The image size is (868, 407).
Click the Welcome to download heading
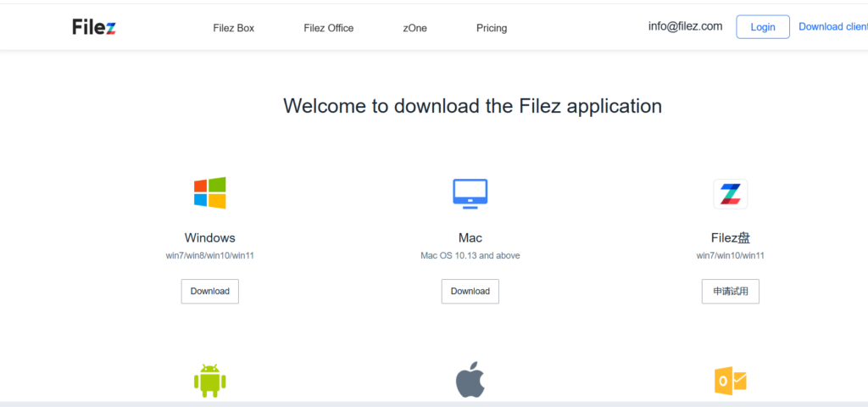472,106
